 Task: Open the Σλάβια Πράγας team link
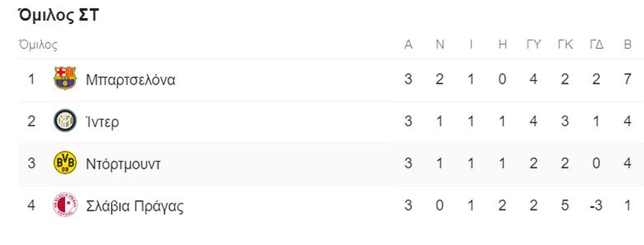[x=135, y=206]
